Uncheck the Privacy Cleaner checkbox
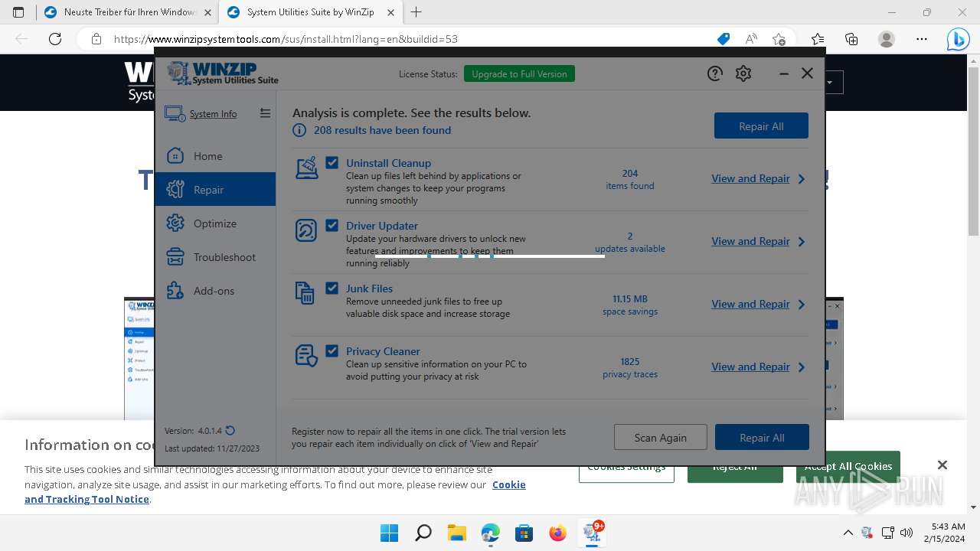This screenshot has width=980, height=551. (x=332, y=350)
